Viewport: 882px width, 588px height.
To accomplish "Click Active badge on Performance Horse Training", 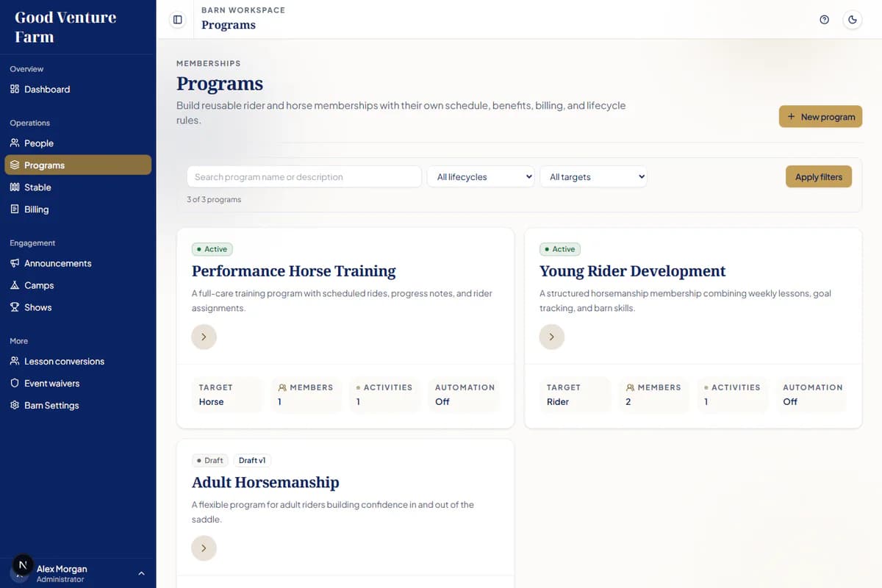I will pos(212,249).
